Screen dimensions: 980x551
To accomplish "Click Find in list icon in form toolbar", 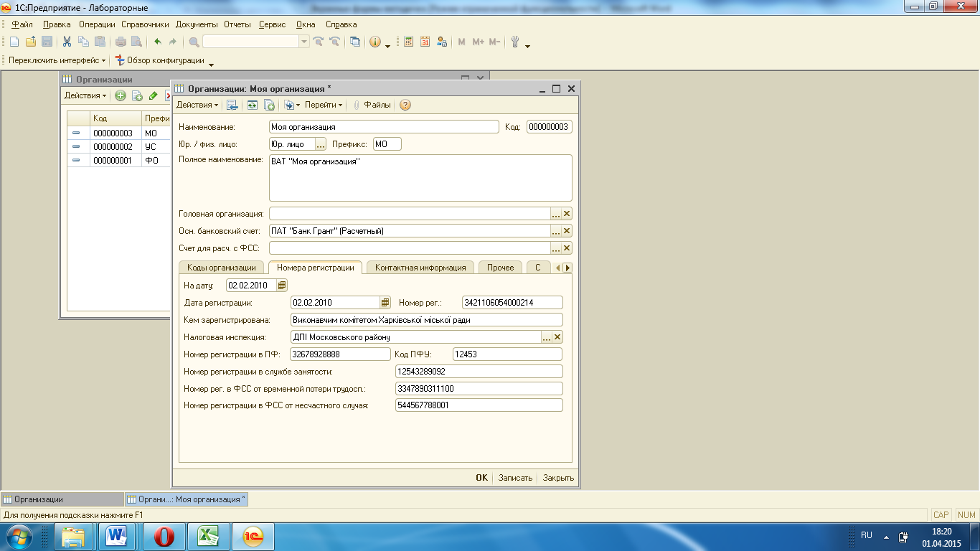I will [232, 105].
